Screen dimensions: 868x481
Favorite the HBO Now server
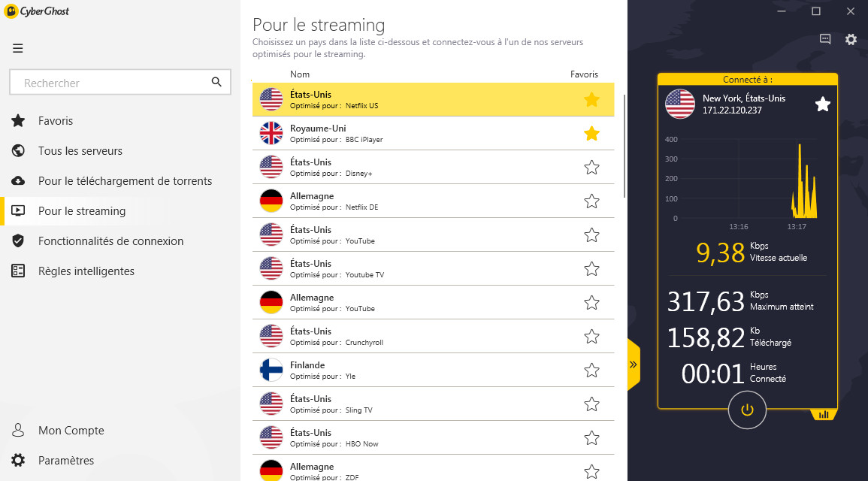(591, 438)
